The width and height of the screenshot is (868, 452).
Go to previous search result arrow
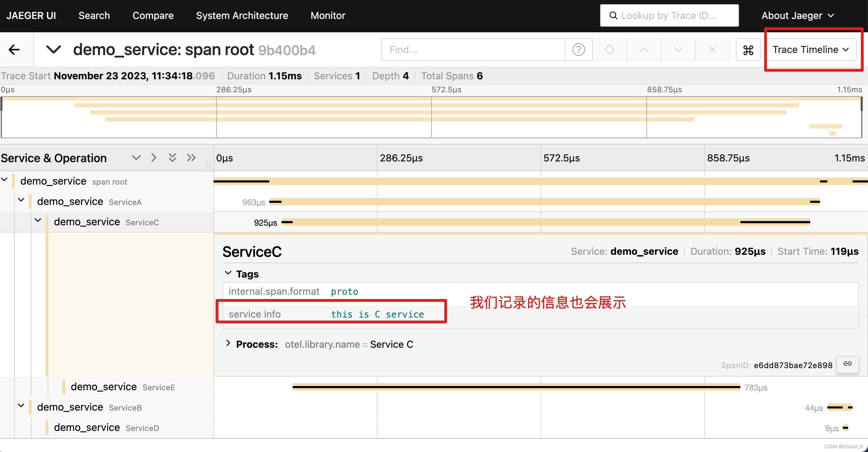(x=644, y=50)
